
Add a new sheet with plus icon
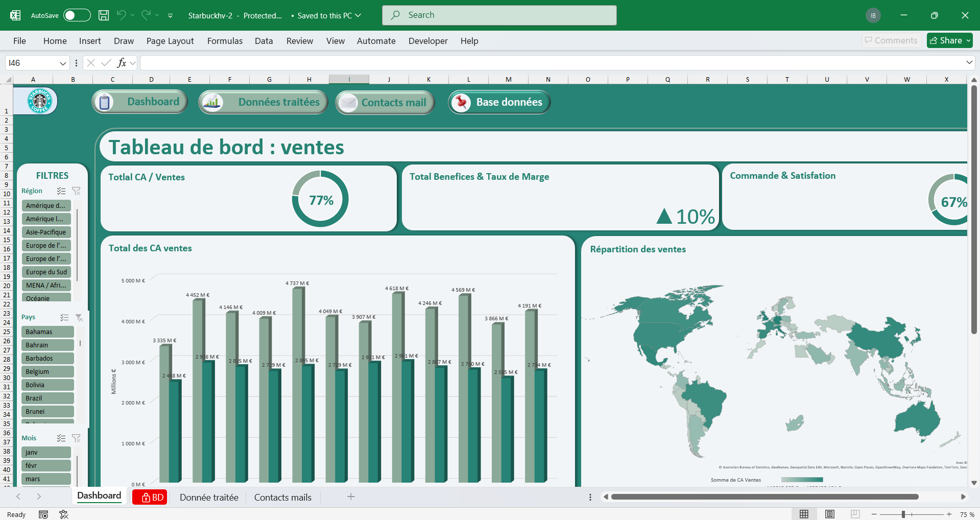351,497
